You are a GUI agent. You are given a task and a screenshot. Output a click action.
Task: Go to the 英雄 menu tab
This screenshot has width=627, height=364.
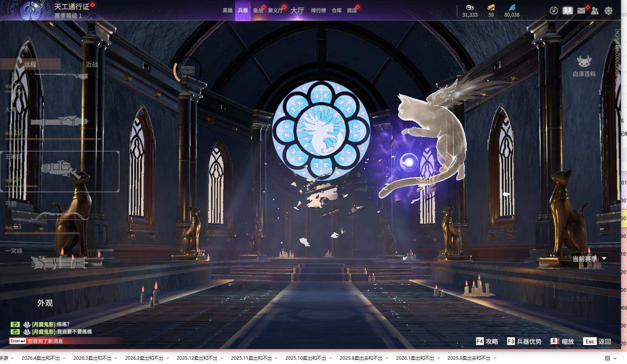point(227,10)
